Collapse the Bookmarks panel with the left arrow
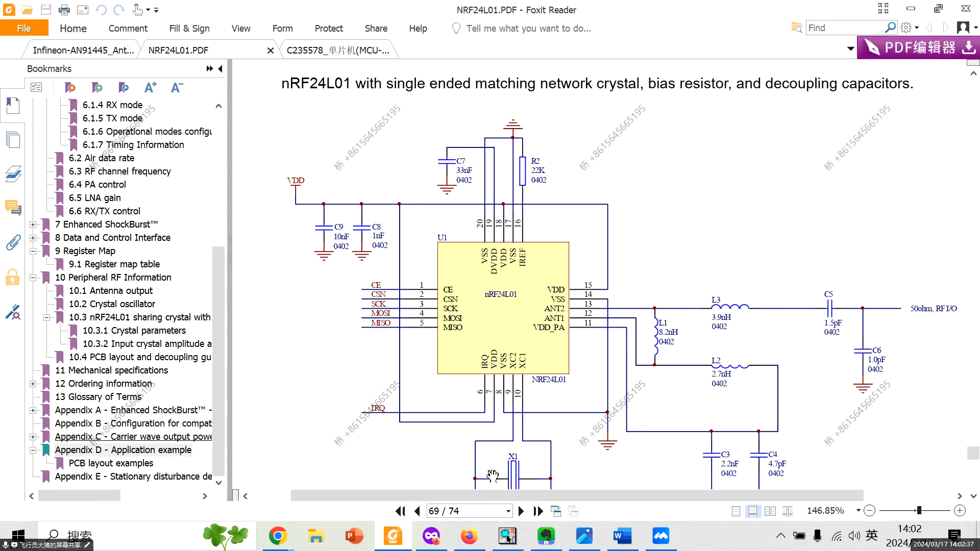 (x=220, y=68)
